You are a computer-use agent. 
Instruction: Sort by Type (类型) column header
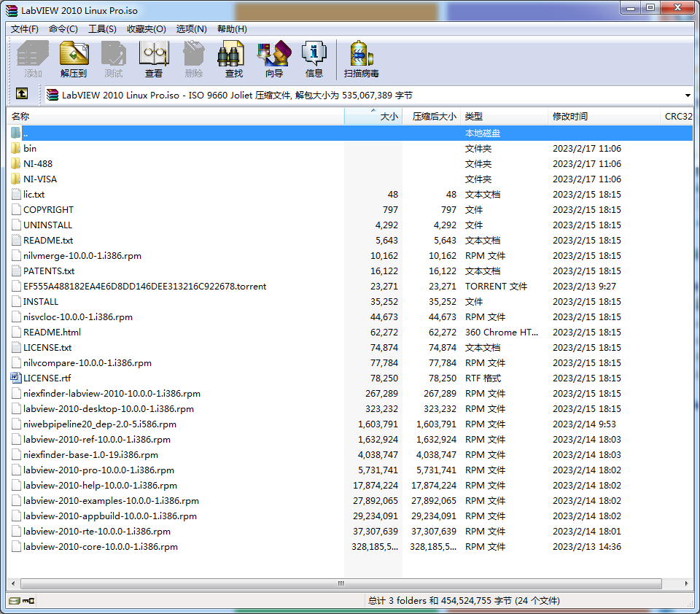click(x=504, y=116)
